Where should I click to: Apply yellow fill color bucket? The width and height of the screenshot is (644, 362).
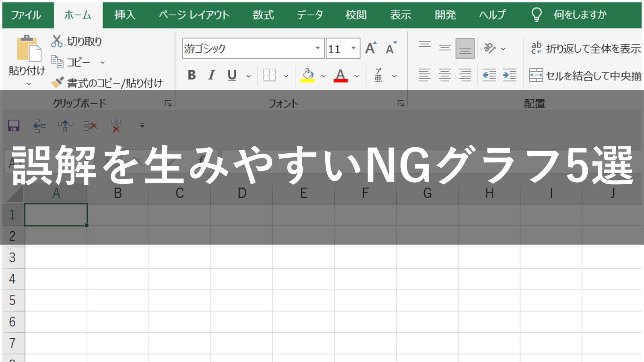coord(308,75)
